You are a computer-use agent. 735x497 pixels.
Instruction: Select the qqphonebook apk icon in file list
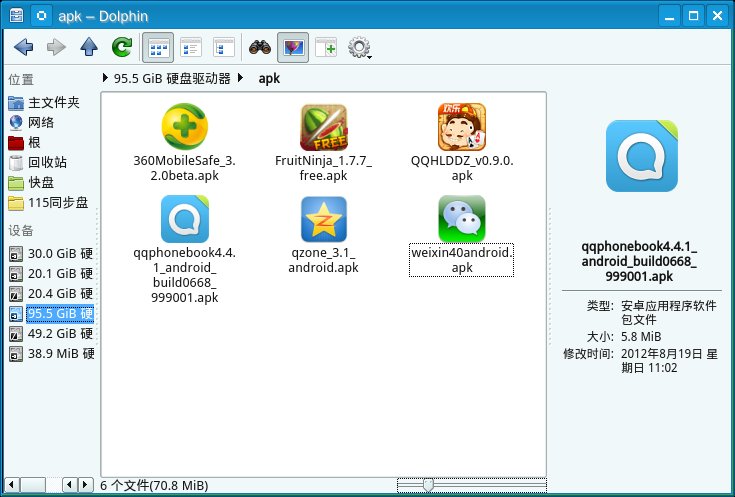point(185,219)
